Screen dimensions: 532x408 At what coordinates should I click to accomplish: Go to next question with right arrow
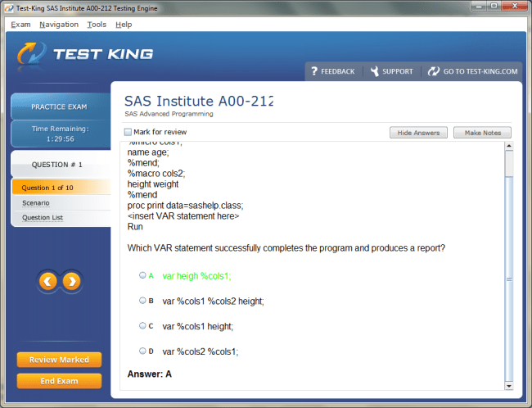(x=71, y=281)
